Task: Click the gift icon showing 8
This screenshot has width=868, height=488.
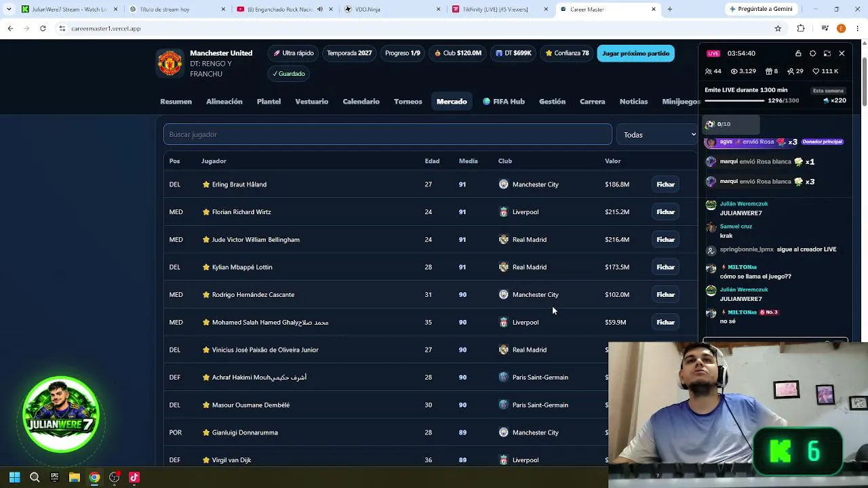Action: (769, 71)
